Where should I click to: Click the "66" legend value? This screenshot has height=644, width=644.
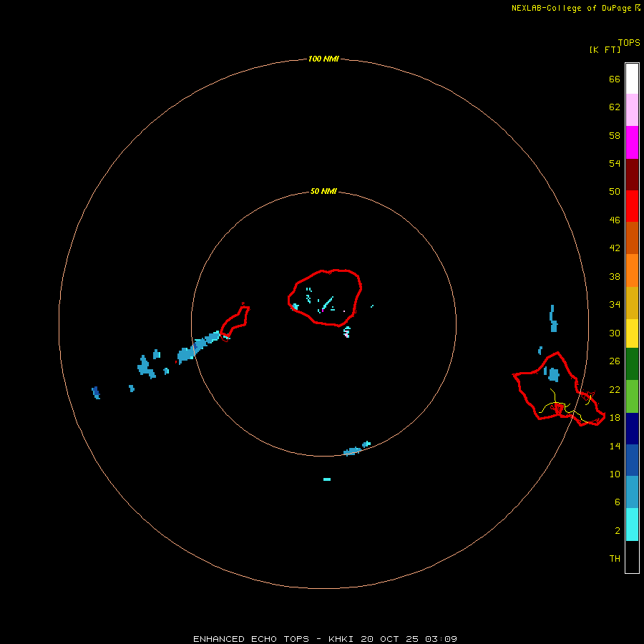pyautogui.click(x=615, y=79)
